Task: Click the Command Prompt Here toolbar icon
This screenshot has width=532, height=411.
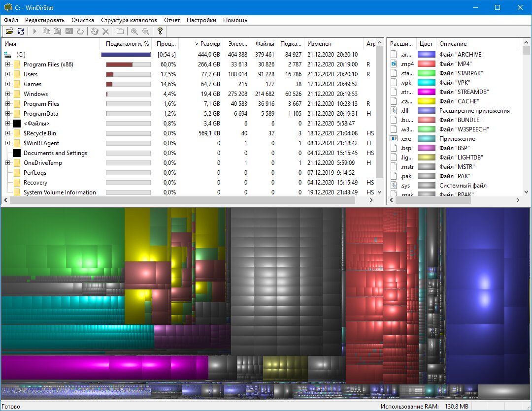Action: point(69,31)
